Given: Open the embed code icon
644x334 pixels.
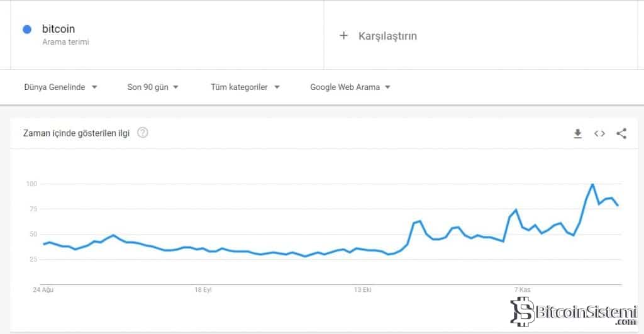Looking at the screenshot, I should 599,133.
